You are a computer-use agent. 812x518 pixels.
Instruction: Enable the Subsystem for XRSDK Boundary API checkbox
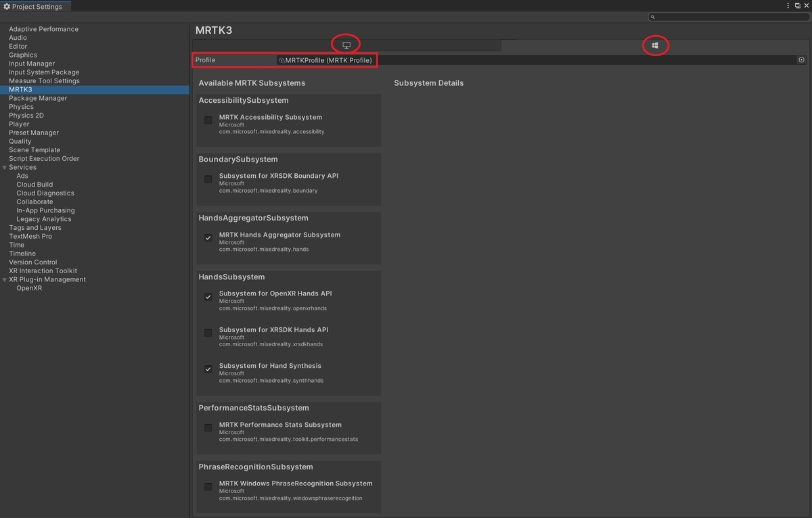[208, 179]
